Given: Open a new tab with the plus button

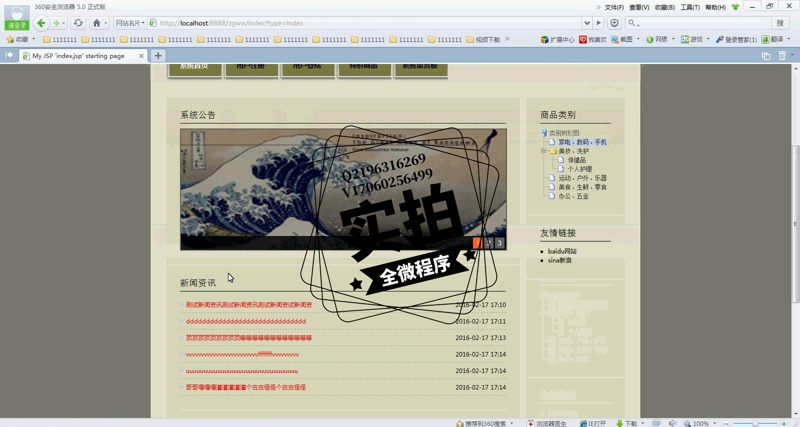Looking at the screenshot, I should 158,56.
